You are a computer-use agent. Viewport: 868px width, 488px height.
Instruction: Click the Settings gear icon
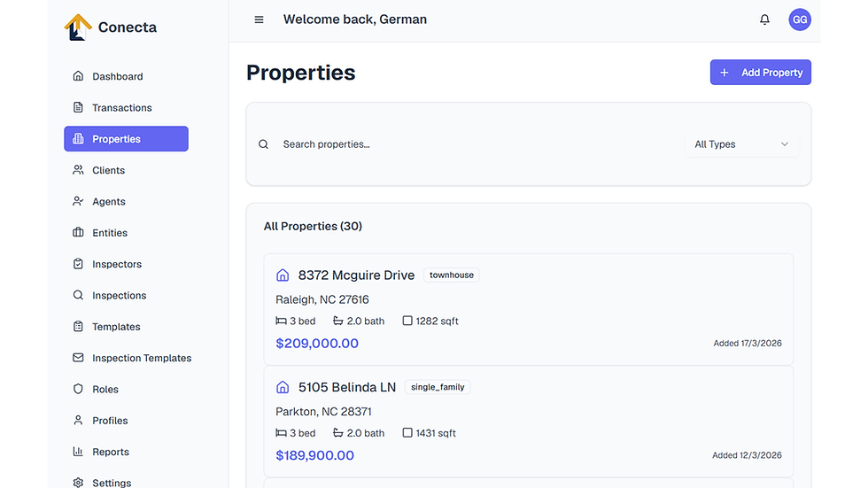78,483
